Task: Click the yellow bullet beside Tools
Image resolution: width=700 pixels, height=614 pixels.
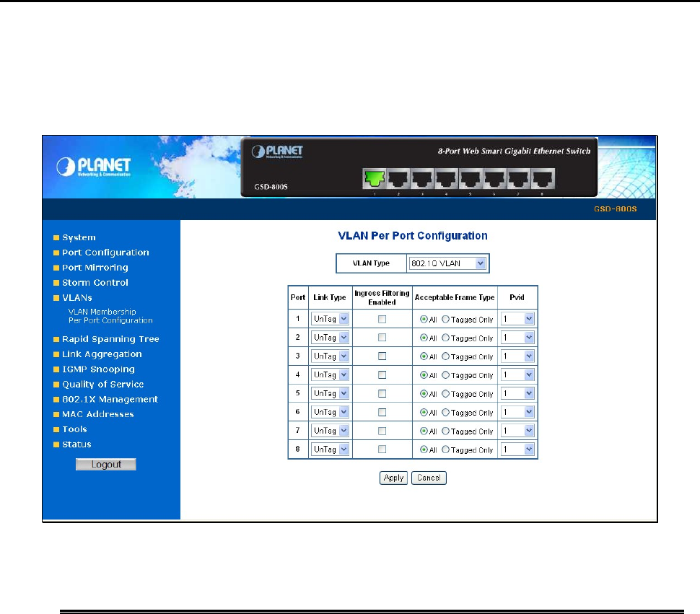Action: coord(56,430)
